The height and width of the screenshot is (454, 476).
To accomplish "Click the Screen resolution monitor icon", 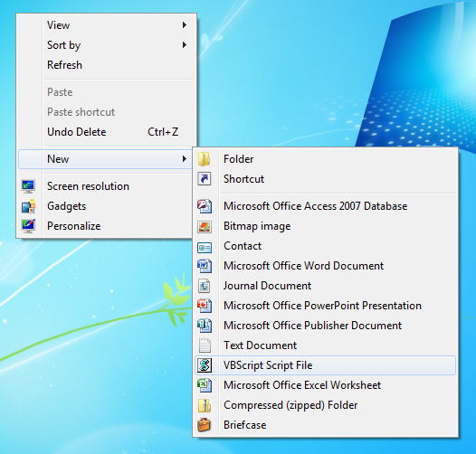I will click(28, 186).
